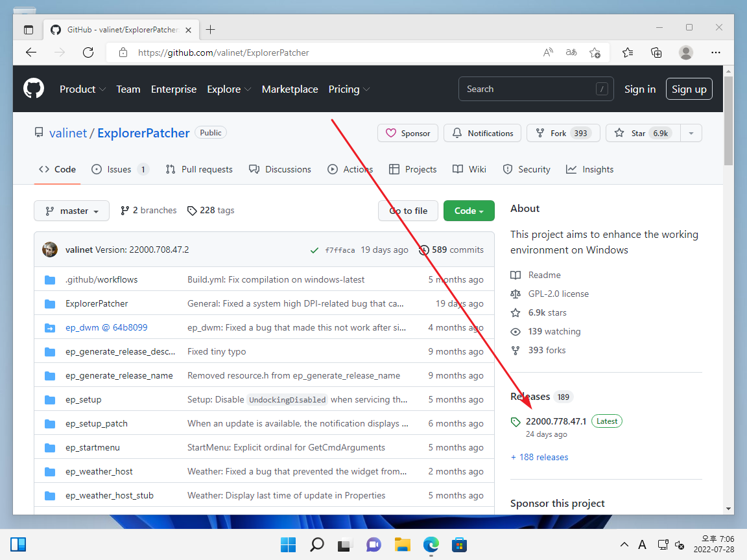Show hidden system tray icons
This screenshot has width=747, height=560.
(624, 544)
